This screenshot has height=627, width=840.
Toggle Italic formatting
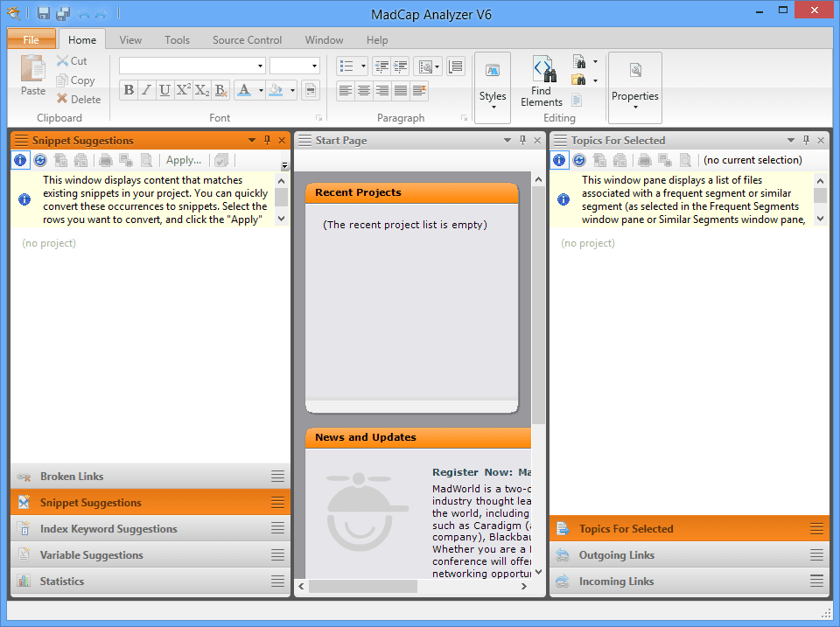click(x=147, y=90)
